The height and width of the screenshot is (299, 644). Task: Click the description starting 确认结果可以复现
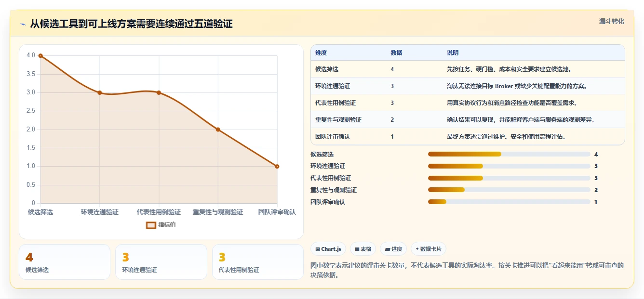pos(521,120)
